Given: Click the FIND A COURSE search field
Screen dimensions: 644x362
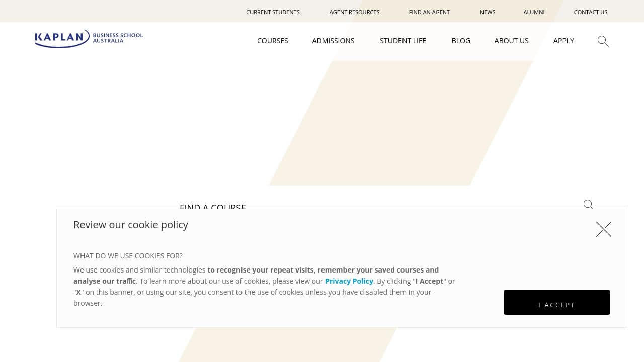Looking at the screenshot, I should (x=302, y=207).
